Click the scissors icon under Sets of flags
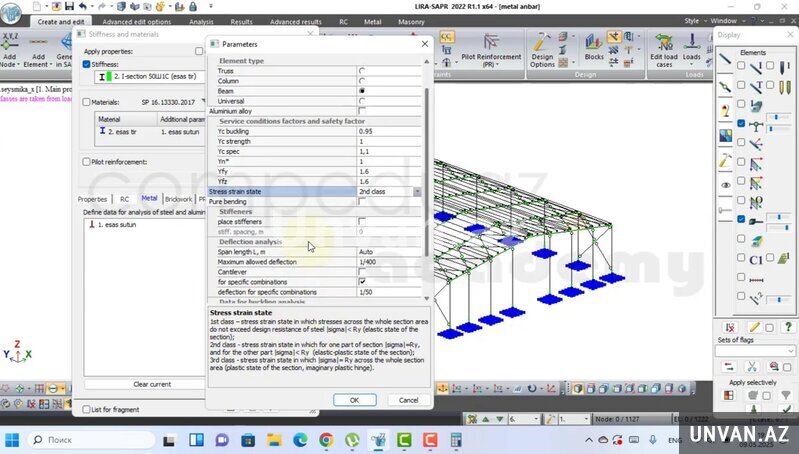Viewport: 799px width, 454px height. (x=751, y=367)
